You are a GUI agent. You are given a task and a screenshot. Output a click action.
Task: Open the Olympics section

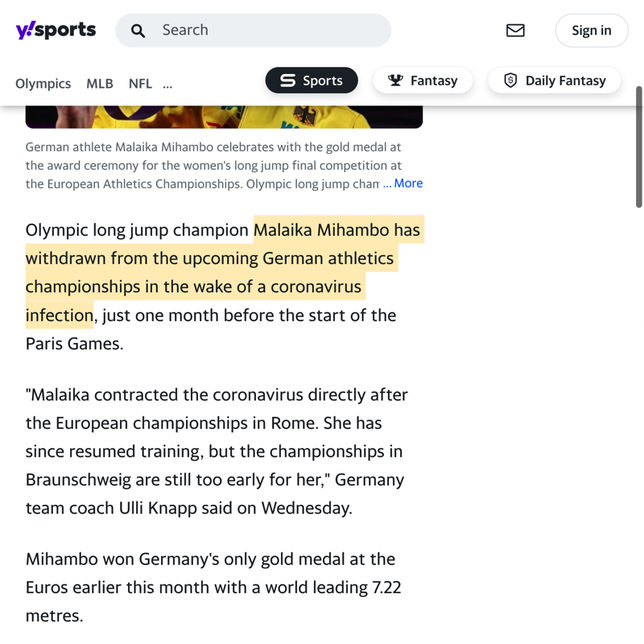[x=43, y=84]
